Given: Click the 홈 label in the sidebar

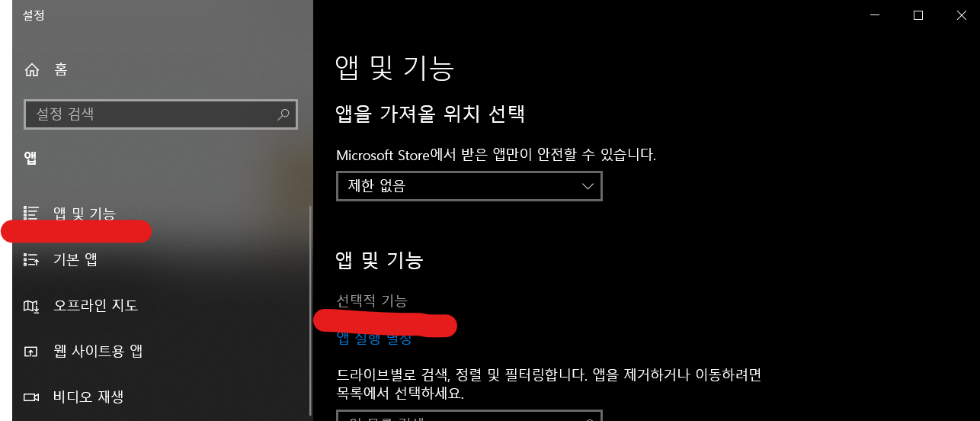Looking at the screenshot, I should click(61, 70).
